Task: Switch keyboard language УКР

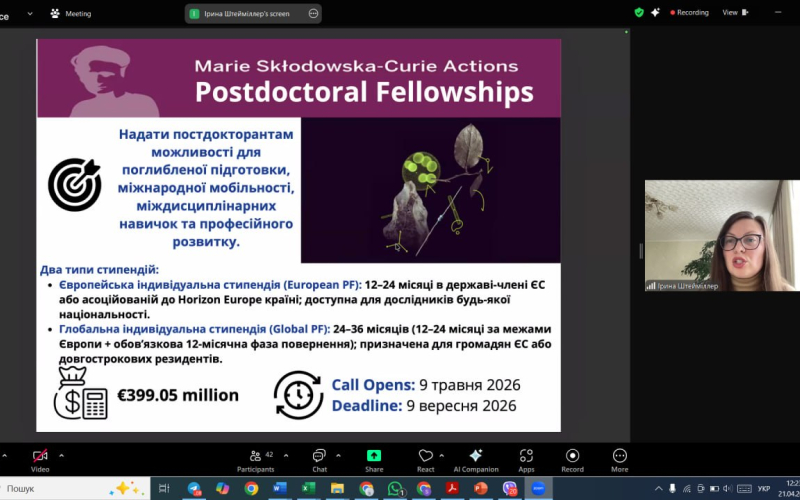Action: tap(764, 489)
